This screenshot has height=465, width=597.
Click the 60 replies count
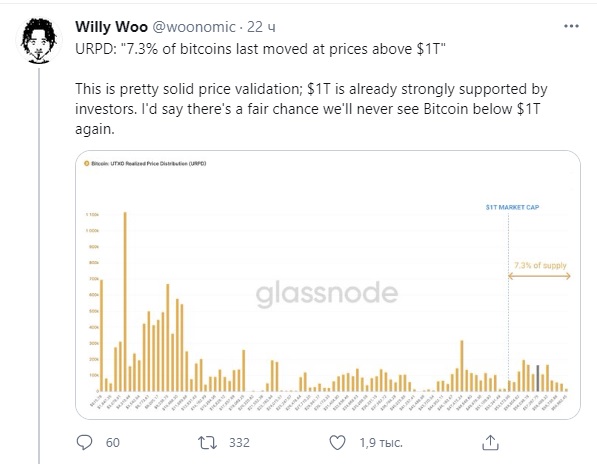[x=113, y=443]
